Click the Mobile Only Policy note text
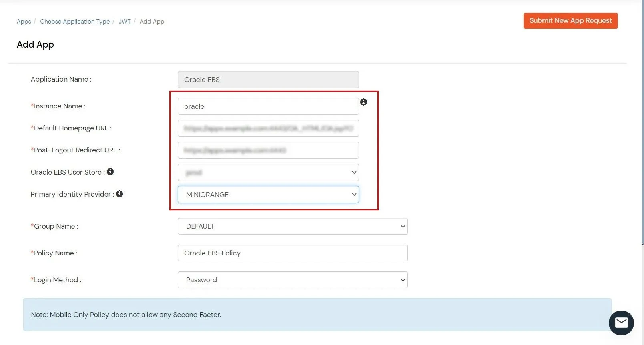The height and width of the screenshot is (345, 644). [126, 315]
